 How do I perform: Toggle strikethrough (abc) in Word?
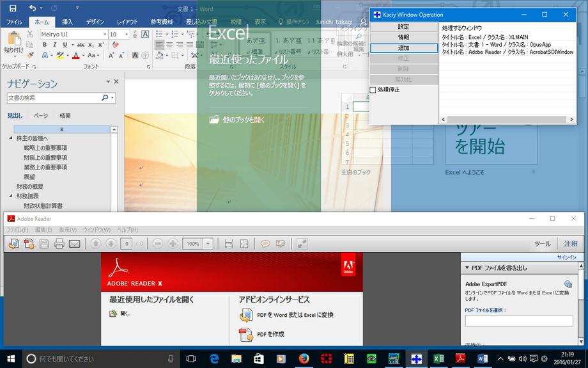81,45
